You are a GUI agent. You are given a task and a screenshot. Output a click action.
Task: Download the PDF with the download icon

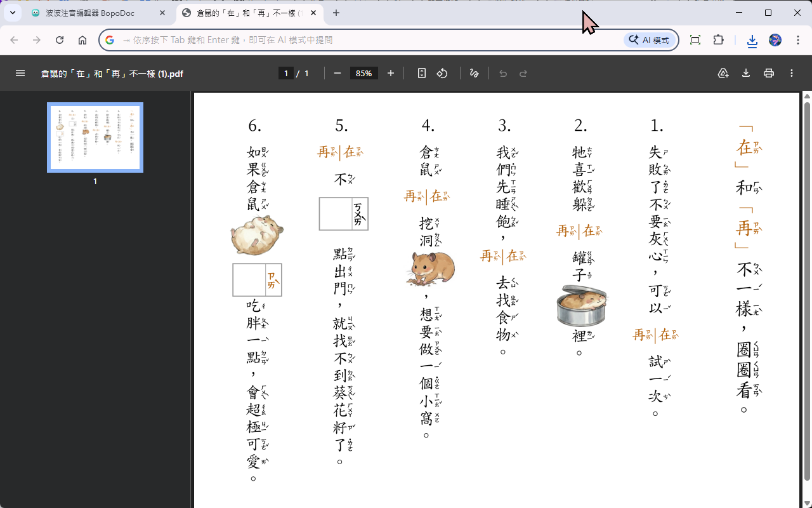tap(746, 73)
